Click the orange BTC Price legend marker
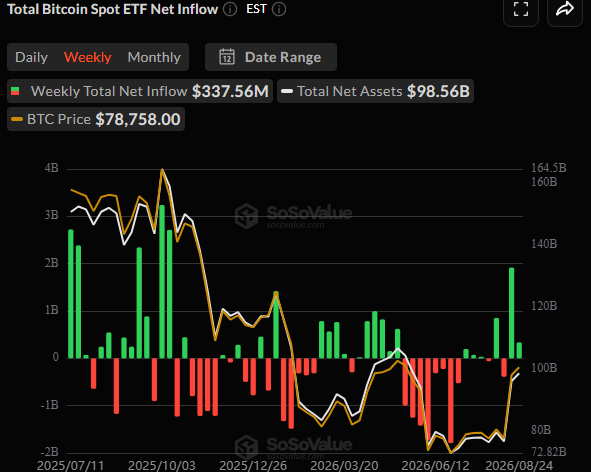Screen dimensions: 591x472 [17, 119]
